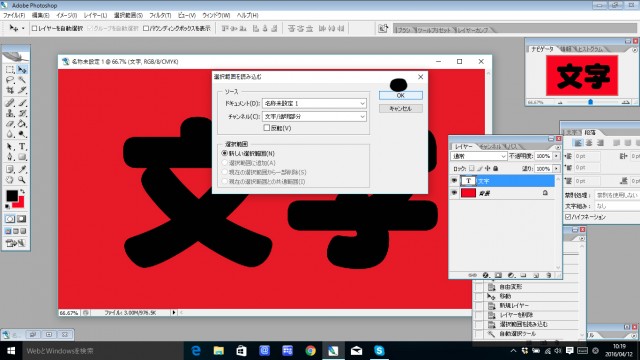This screenshot has width=640, height=360.
Task: Select the Shape tool
Action: (22, 157)
